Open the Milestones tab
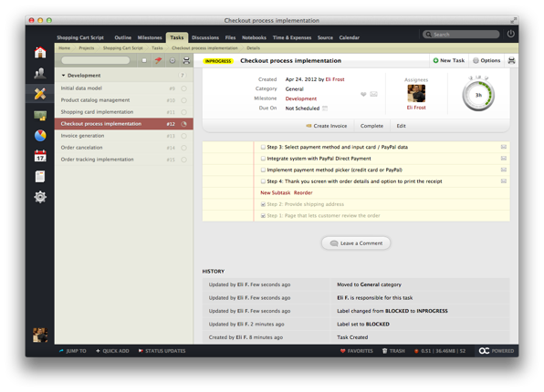The width and height of the screenshot is (544, 392). [x=150, y=37]
